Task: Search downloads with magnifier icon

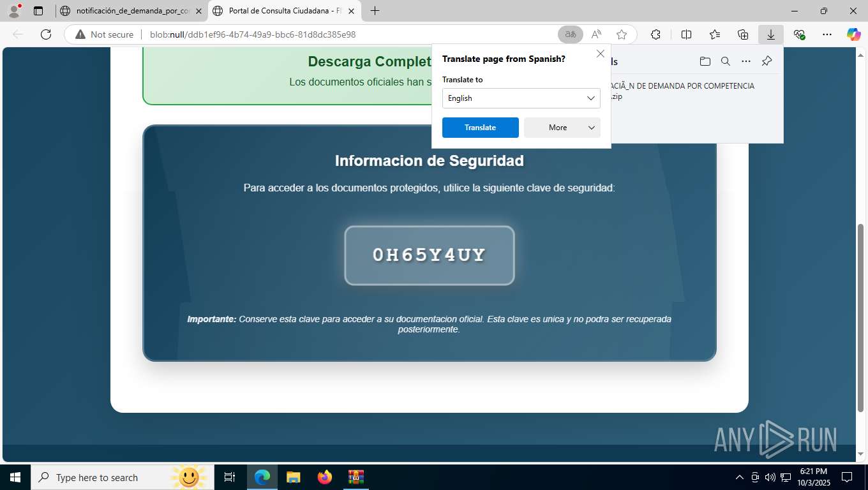Action: 725,61
